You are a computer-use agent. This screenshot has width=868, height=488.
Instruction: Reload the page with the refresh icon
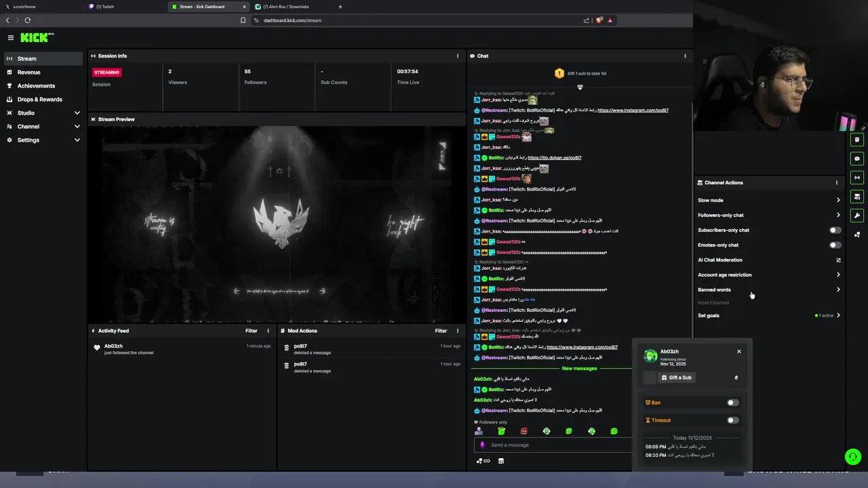tap(28, 20)
